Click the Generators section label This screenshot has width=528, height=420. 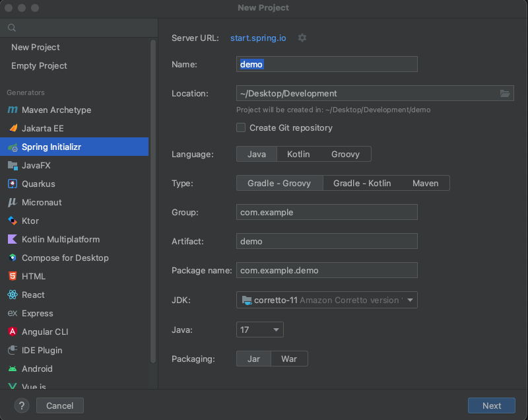click(26, 92)
